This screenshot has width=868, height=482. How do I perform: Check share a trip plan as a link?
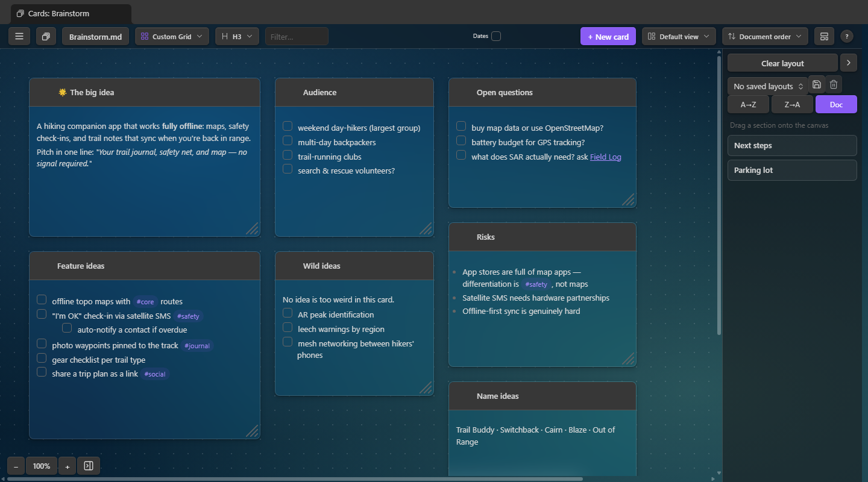[42, 372]
